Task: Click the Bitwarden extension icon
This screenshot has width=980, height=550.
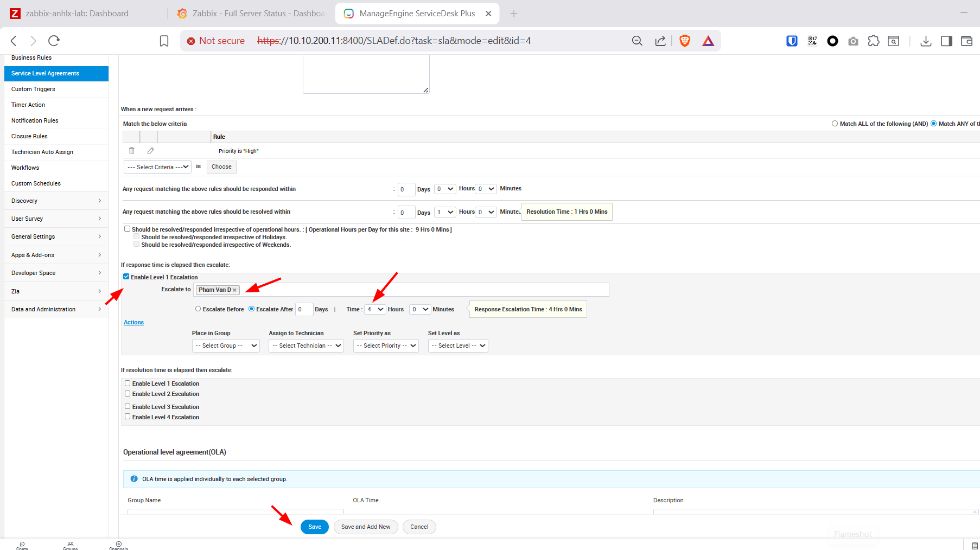Action: (x=792, y=41)
